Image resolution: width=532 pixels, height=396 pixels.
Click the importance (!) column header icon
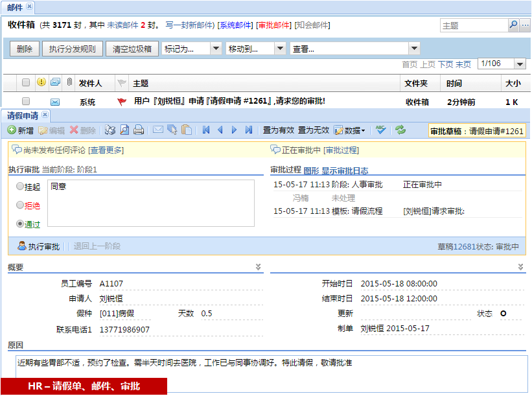(x=41, y=82)
